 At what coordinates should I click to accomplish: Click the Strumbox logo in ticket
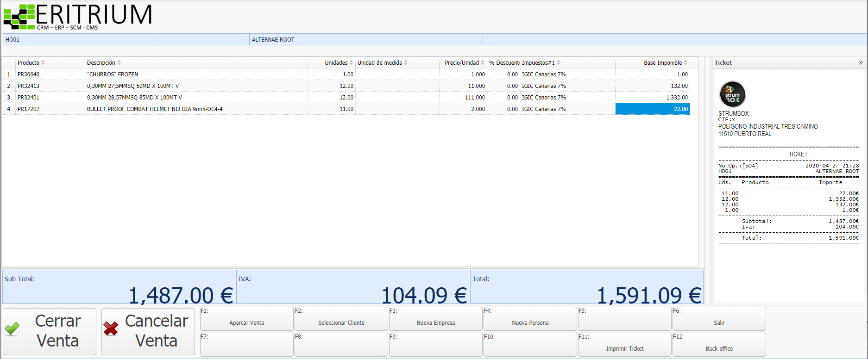tap(732, 94)
